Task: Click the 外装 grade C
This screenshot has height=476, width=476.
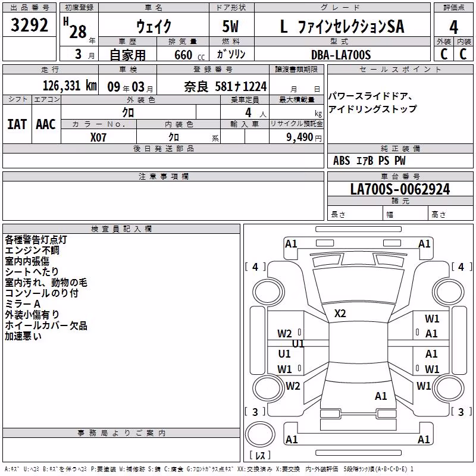Action: pyautogui.click(x=444, y=54)
